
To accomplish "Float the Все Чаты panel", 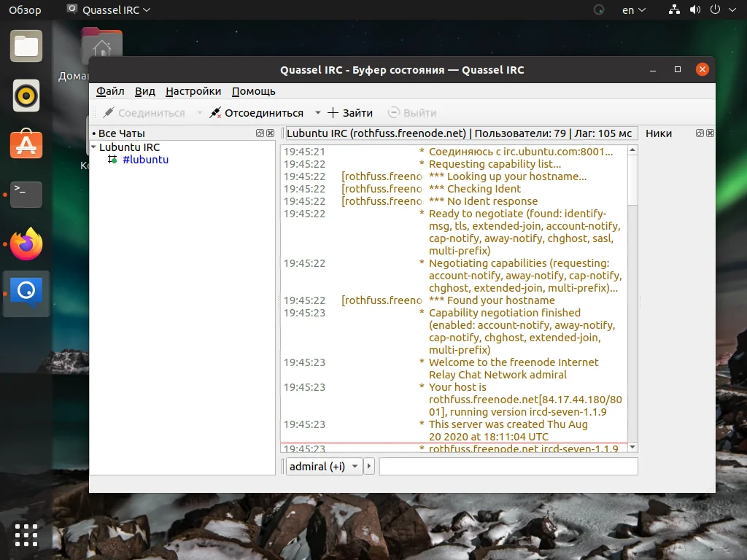I will coord(260,133).
